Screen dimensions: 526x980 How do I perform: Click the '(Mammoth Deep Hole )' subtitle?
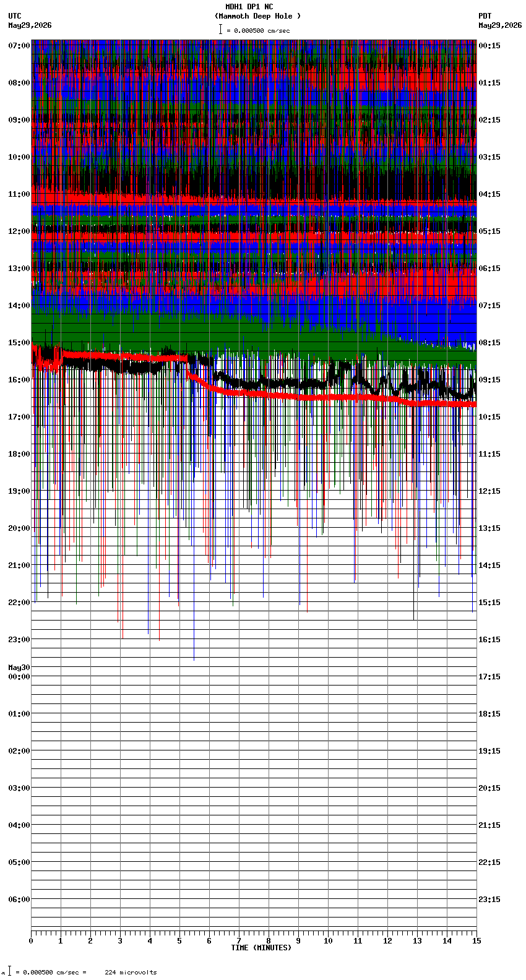point(257,16)
